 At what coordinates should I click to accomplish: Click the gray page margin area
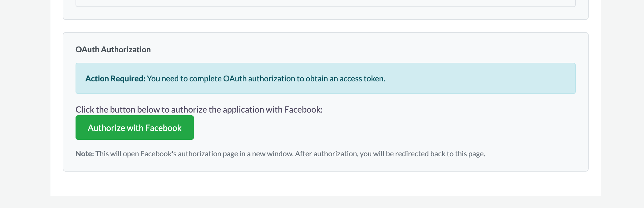24,104
